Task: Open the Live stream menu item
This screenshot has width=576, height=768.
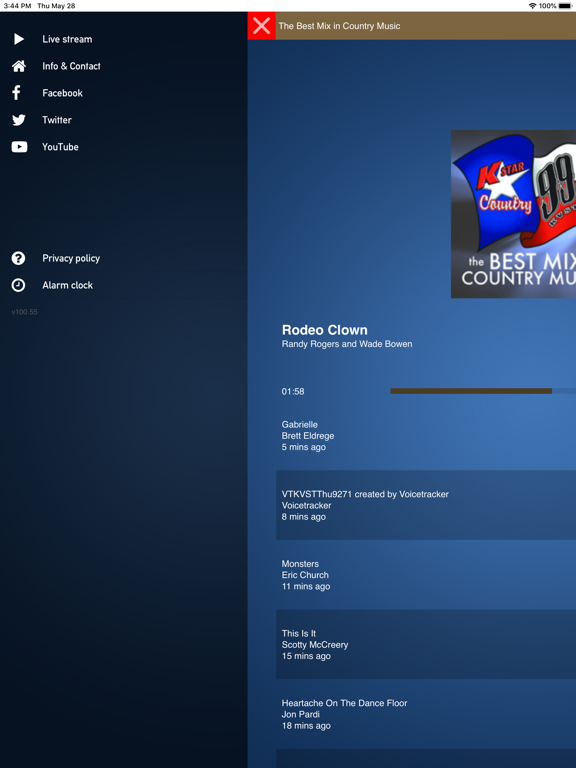Action: [x=123, y=39]
